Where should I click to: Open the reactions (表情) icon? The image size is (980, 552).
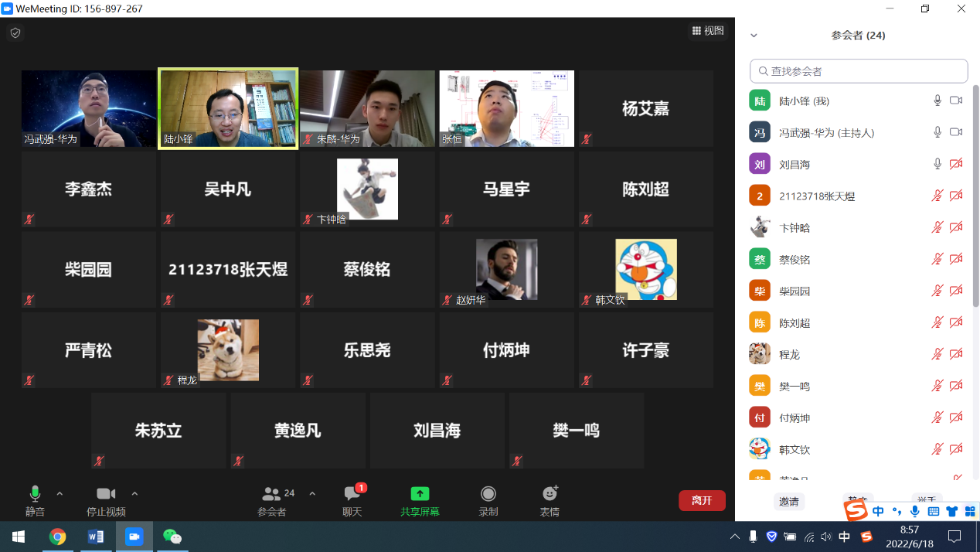click(550, 495)
